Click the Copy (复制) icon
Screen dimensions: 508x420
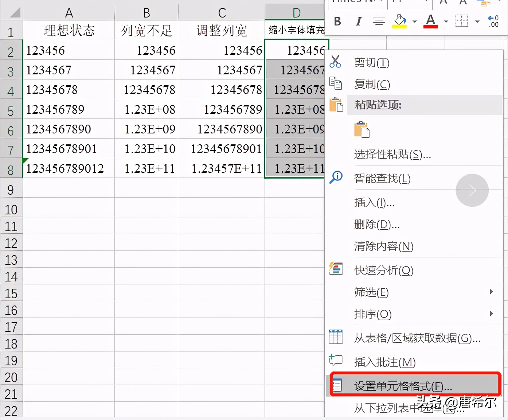(336, 83)
